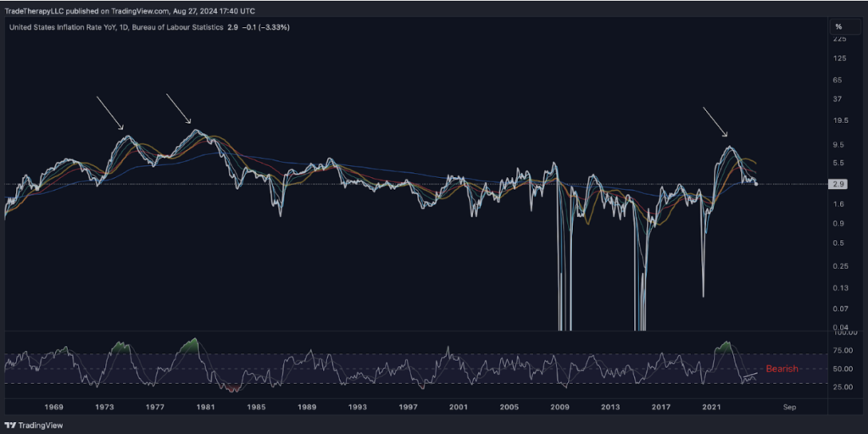
Task: Click the last data point dot on the chart
Action: pos(755,184)
